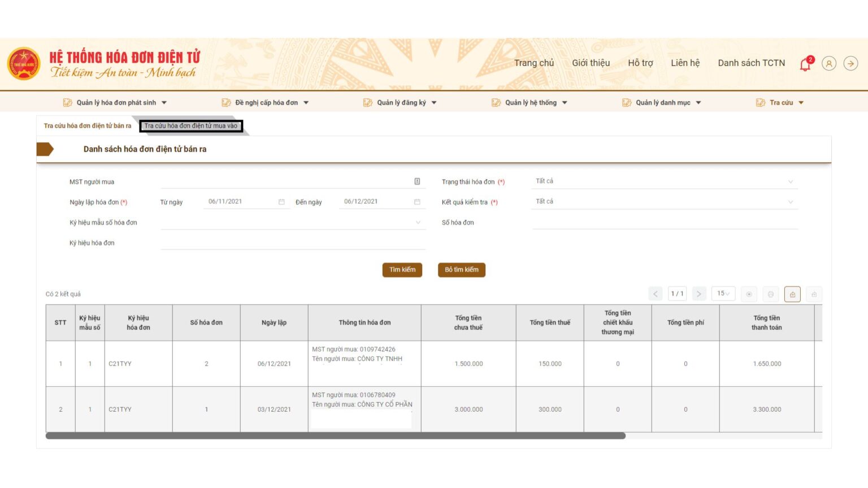This screenshot has height=488, width=868.
Task: Click the user profile account icon
Action: (x=828, y=63)
